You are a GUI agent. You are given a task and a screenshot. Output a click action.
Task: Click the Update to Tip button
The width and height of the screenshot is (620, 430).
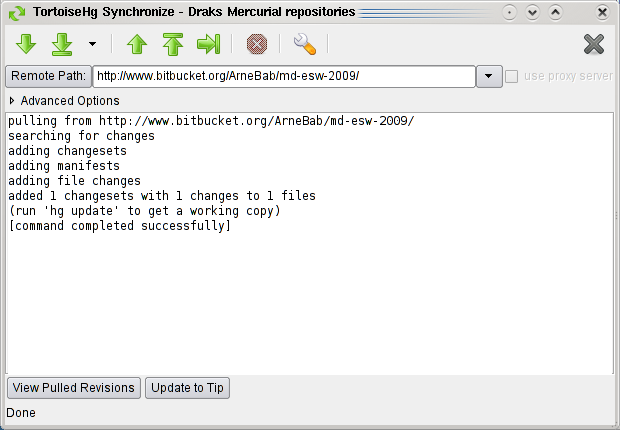click(187, 388)
